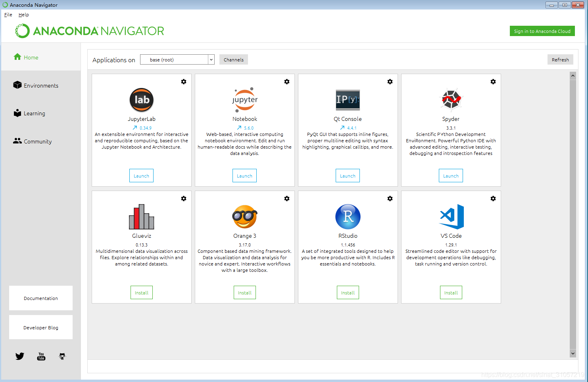Open Orange 3 tile options gear

tap(287, 199)
